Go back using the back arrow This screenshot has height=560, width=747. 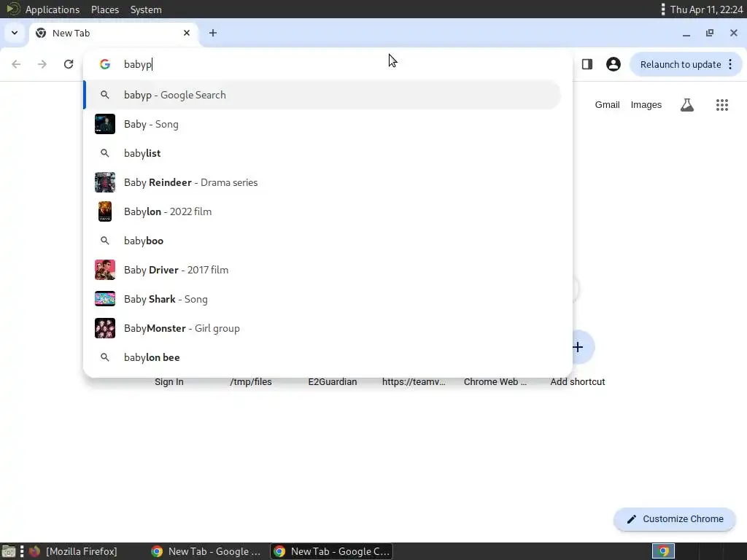(x=16, y=64)
